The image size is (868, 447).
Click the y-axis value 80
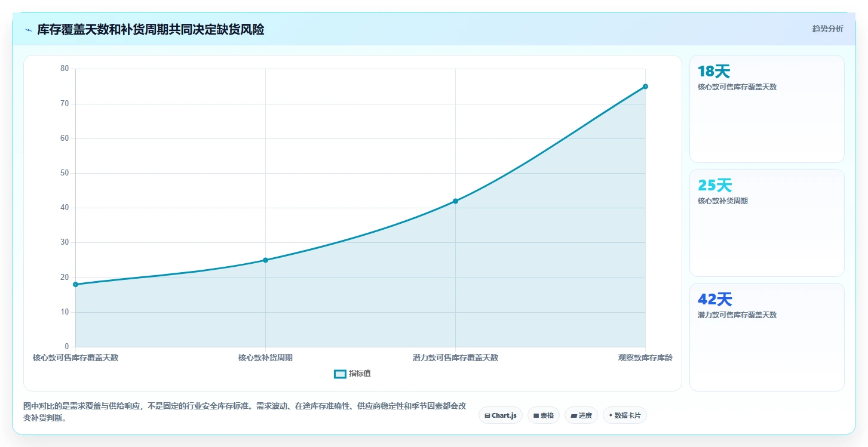(65, 69)
